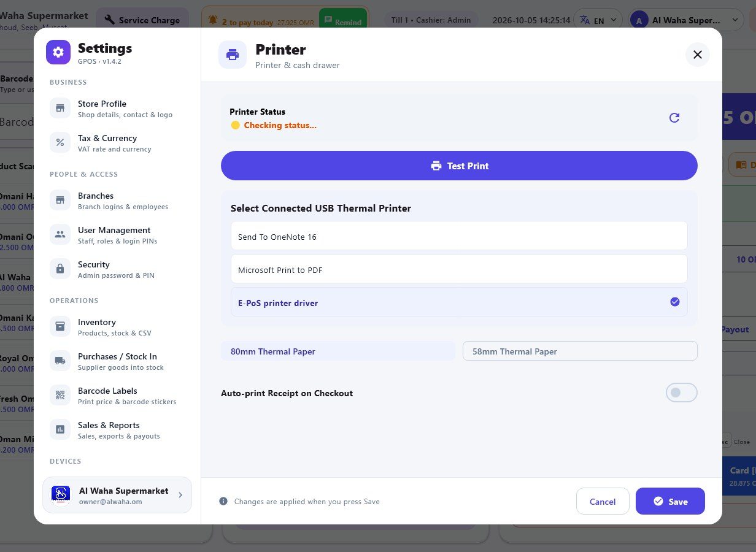Close the Settings dialog with the X

tap(697, 55)
